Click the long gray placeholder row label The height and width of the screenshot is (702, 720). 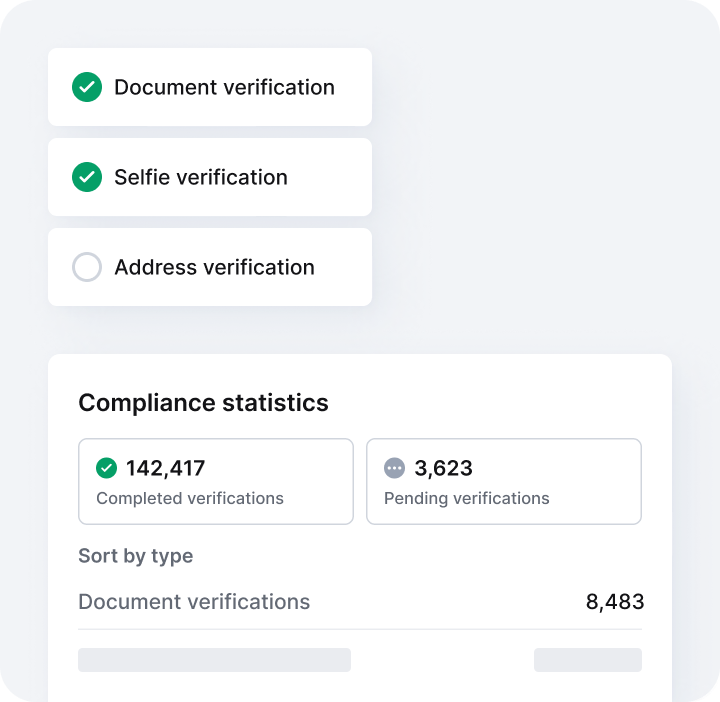point(214,660)
